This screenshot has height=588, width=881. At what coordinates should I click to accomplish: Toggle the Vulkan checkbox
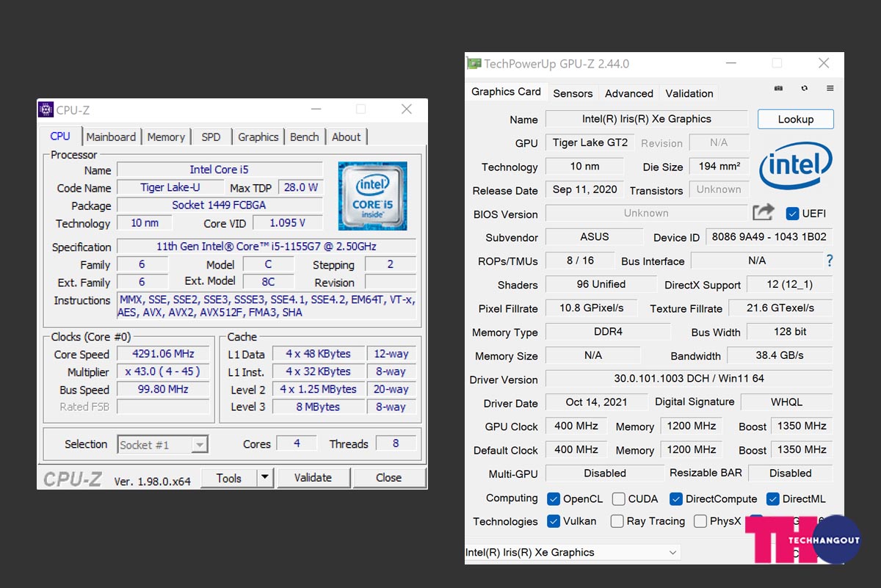click(x=554, y=522)
